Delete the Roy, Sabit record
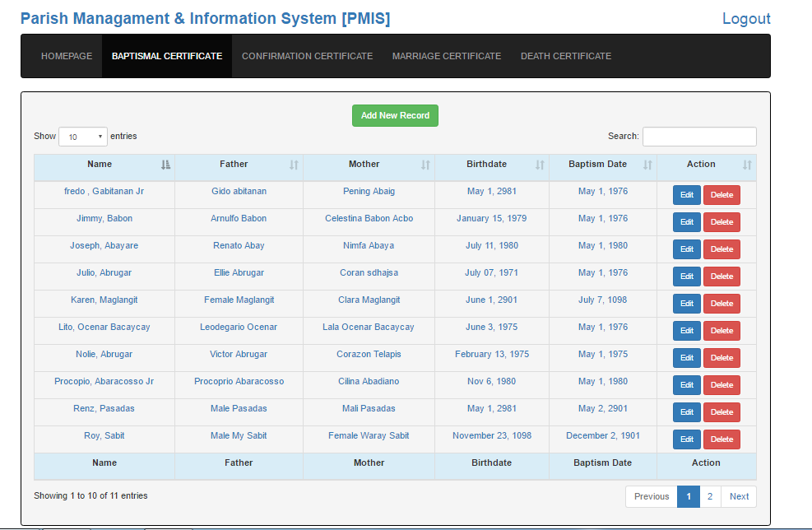The height and width of the screenshot is (530, 812). coord(722,439)
